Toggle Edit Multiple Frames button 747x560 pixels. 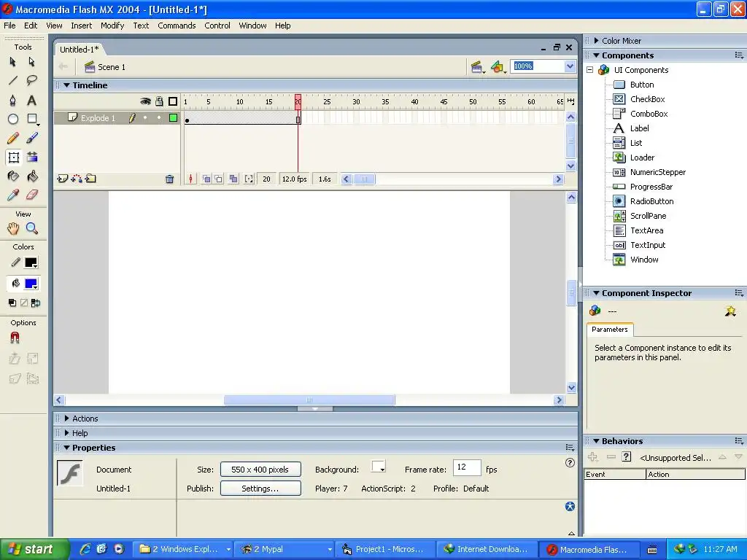click(x=233, y=179)
